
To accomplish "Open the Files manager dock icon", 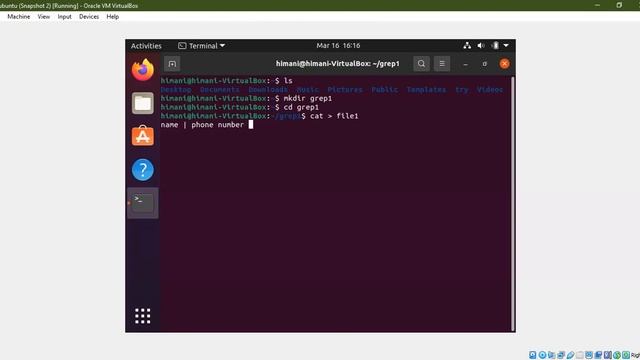I will point(143,103).
